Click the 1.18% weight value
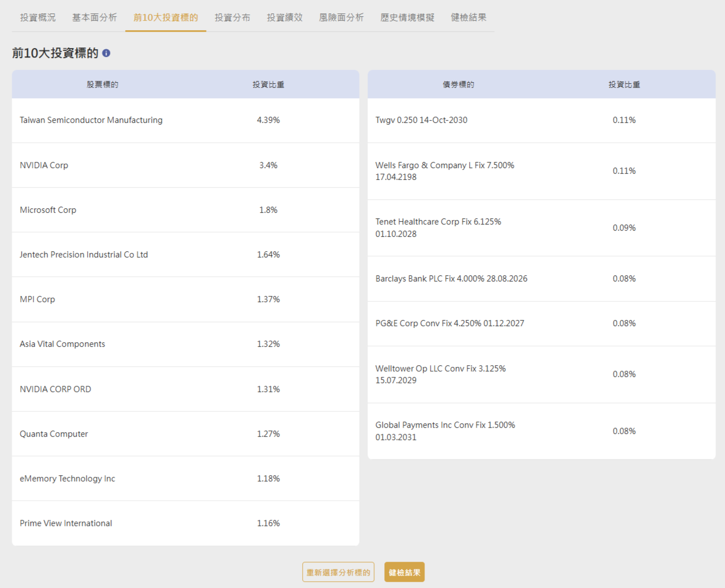 (268, 479)
